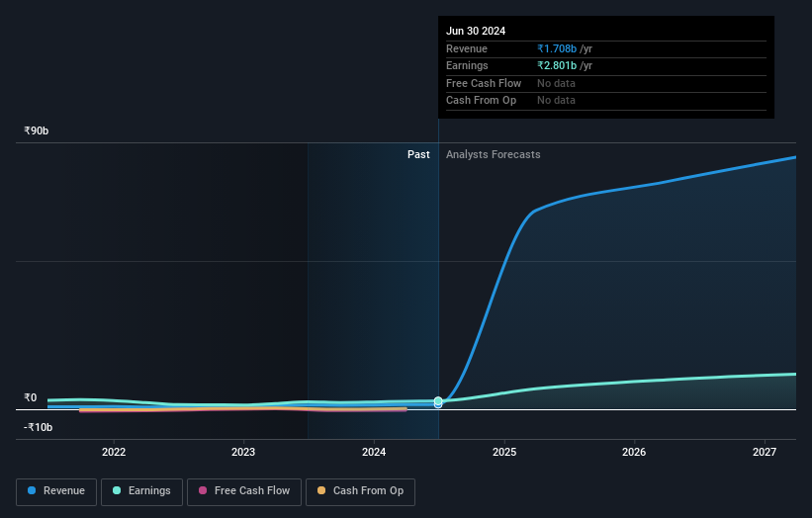Click the pink Free Cash Flow legend dot
This screenshot has height=518, width=812.
click(203, 490)
